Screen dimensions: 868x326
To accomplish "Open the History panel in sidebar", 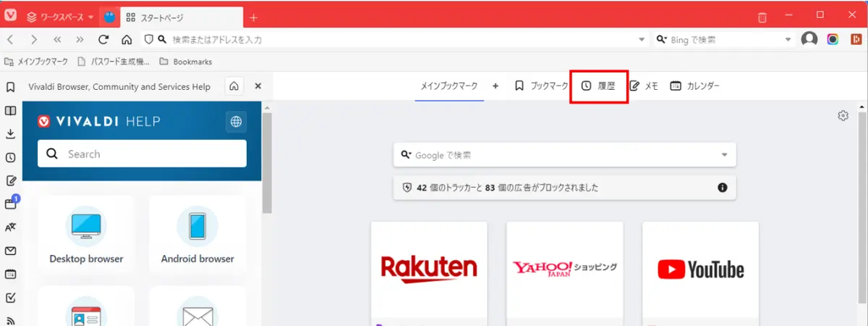I will pos(11,157).
